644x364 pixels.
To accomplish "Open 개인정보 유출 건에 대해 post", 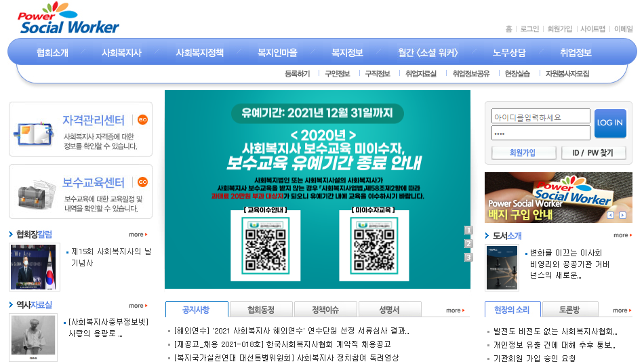I will pos(554,345).
